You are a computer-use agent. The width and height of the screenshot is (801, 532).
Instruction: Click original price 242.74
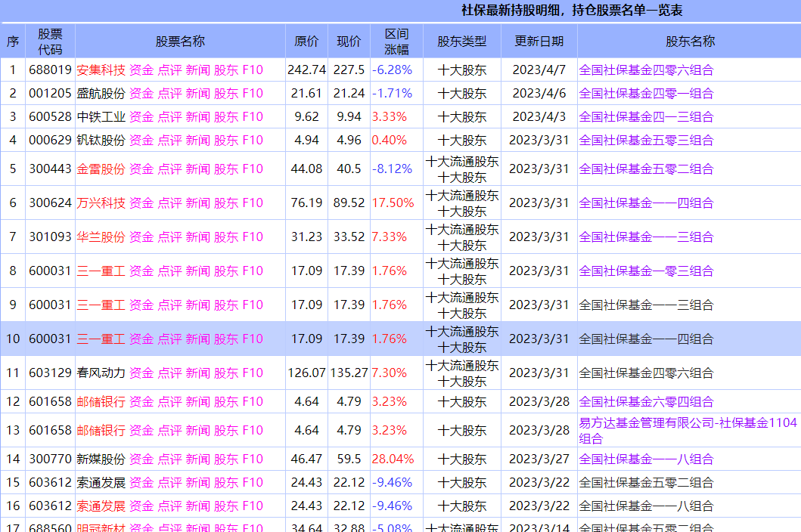(x=306, y=70)
